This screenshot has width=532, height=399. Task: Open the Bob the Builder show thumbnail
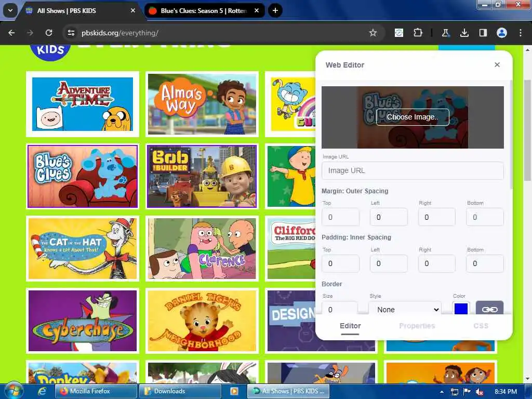(x=202, y=176)
